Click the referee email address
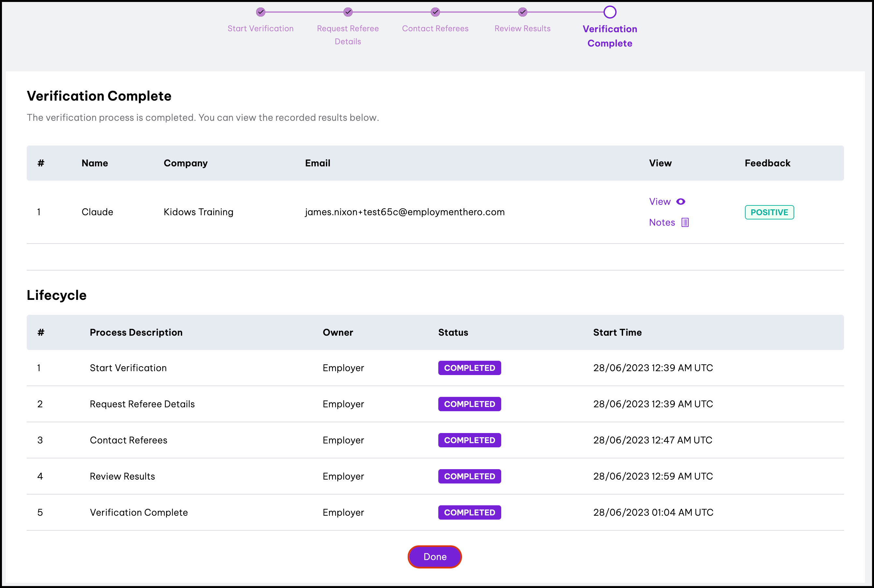 pyautogui.click(x=404, y=212)
